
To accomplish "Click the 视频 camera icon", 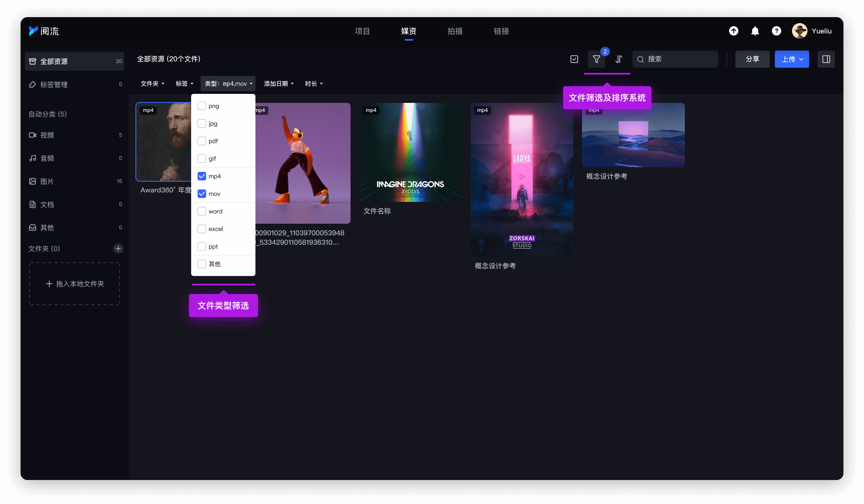I will [33, 135].
